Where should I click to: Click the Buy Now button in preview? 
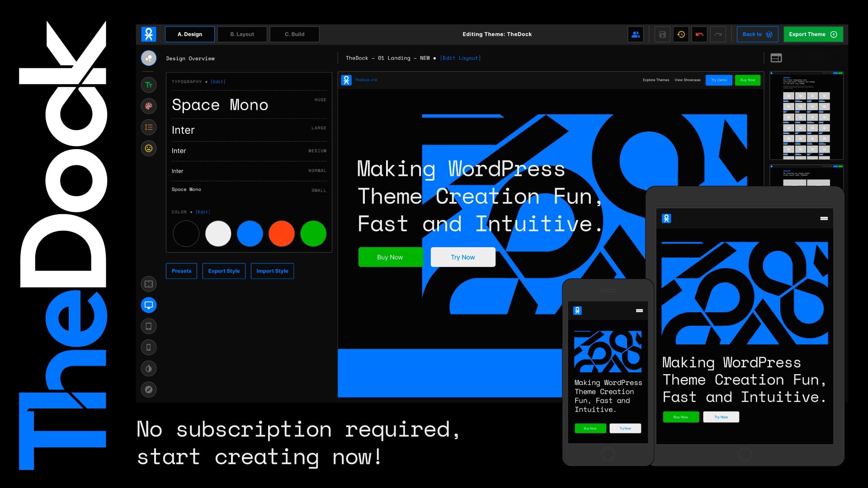(x=390, y=257)
